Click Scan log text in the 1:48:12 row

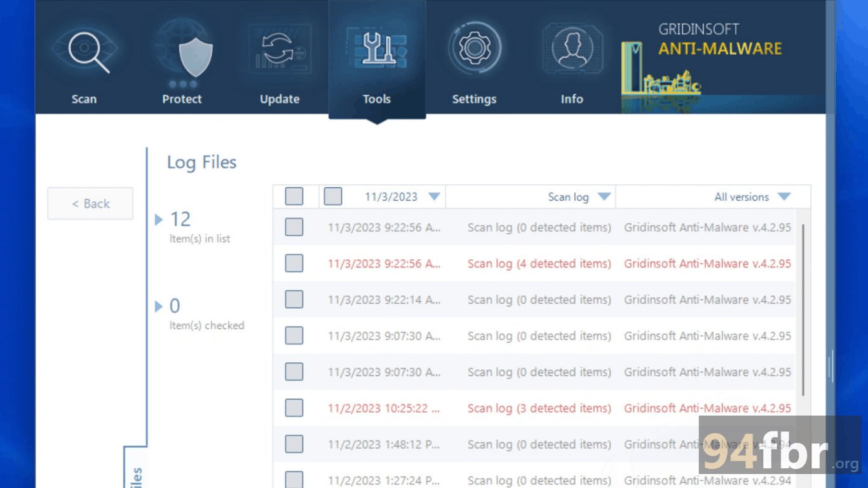(x=539, y=445)
